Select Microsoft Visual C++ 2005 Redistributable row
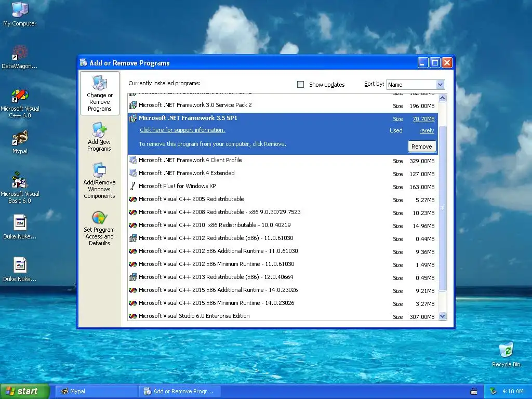 point(283,199)
